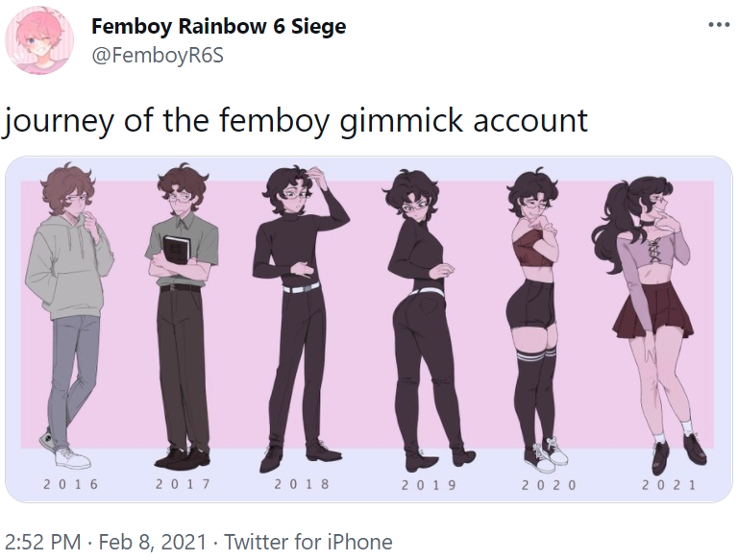This screenshot has height=560, width=738.
Task: Click the 2016 year label
Action: coord(70,484)
